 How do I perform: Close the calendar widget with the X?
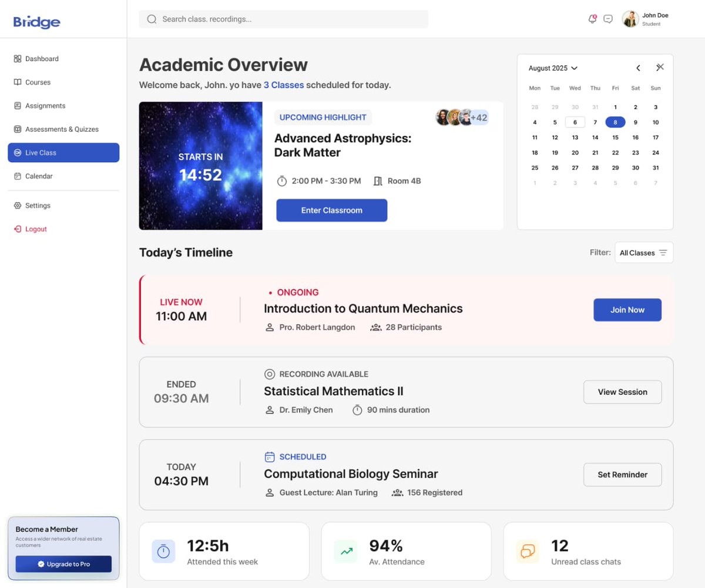660,68
